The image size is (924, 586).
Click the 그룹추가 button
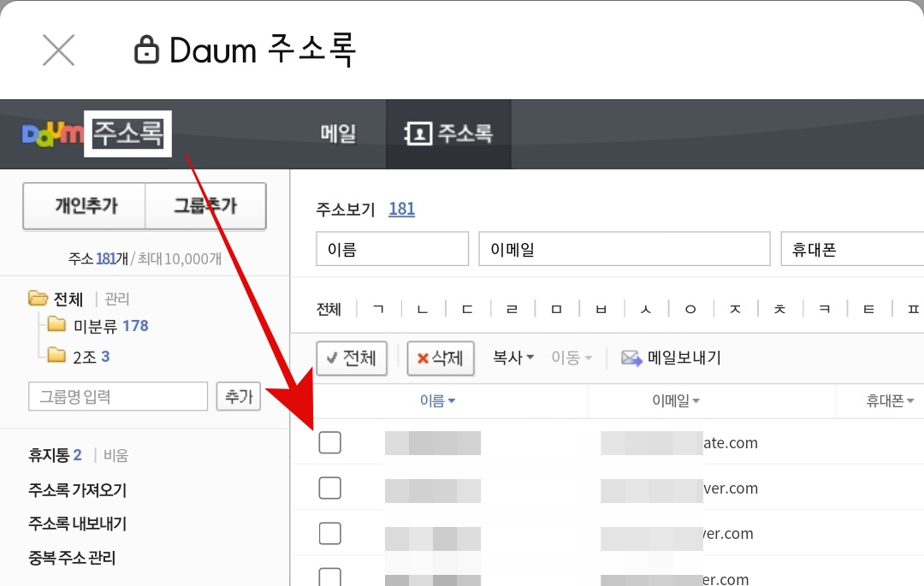[205, 205]
